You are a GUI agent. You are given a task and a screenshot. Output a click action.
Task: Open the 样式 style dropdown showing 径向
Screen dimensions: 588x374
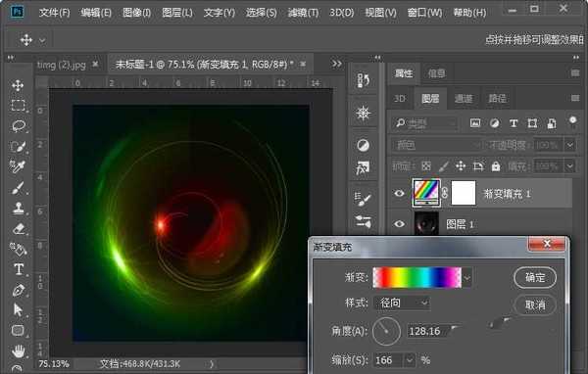click(x=402, y=303)
